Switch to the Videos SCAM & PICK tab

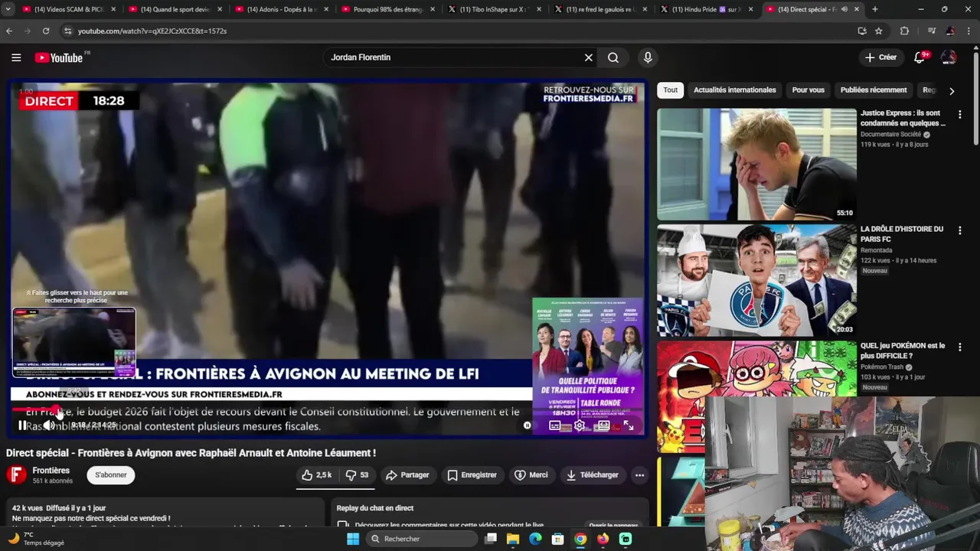tap(67, 9)
